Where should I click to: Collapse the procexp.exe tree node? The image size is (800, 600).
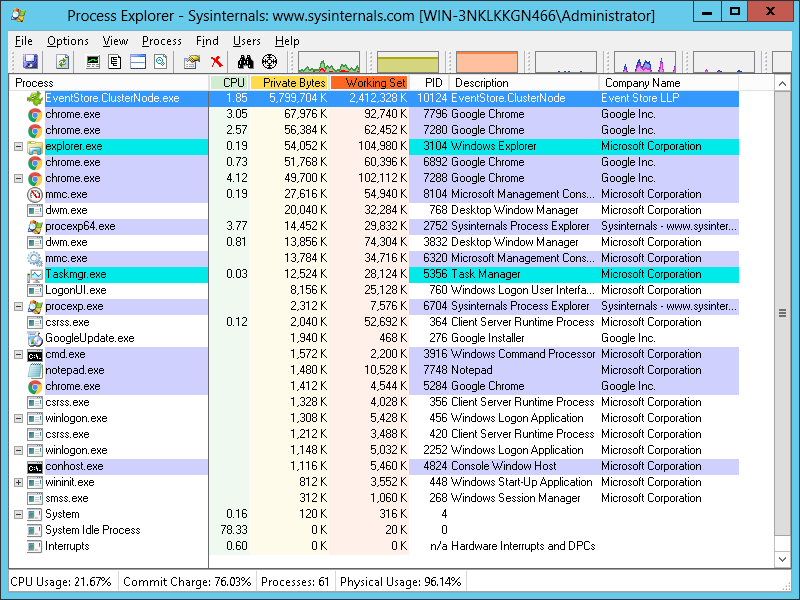point(18,307)
